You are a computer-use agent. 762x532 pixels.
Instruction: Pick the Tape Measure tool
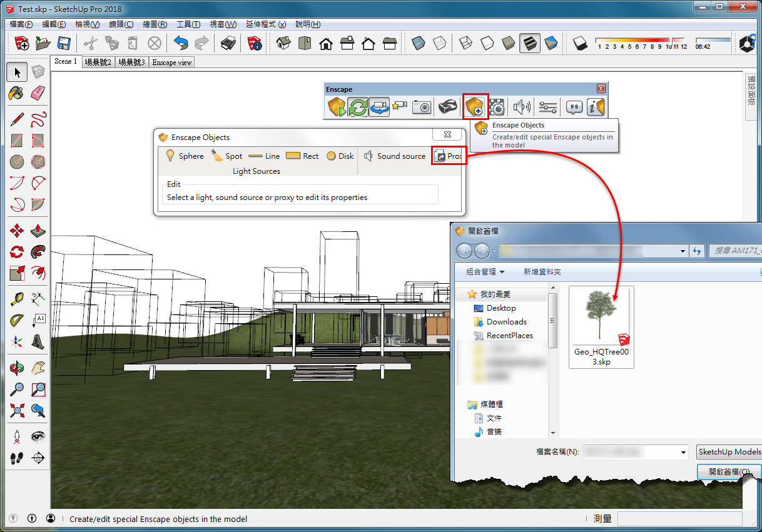pos(17,299)
